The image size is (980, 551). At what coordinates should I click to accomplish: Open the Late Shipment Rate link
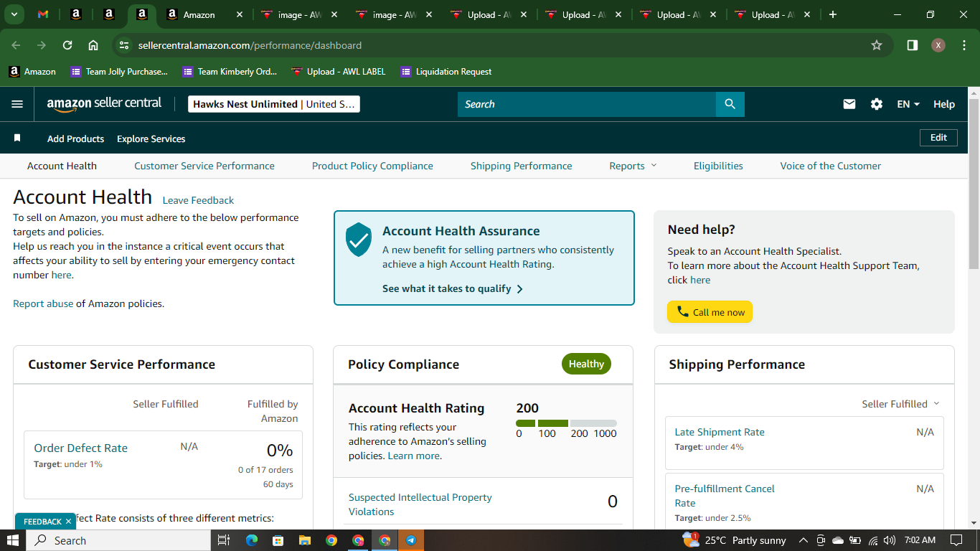point(720,432)
